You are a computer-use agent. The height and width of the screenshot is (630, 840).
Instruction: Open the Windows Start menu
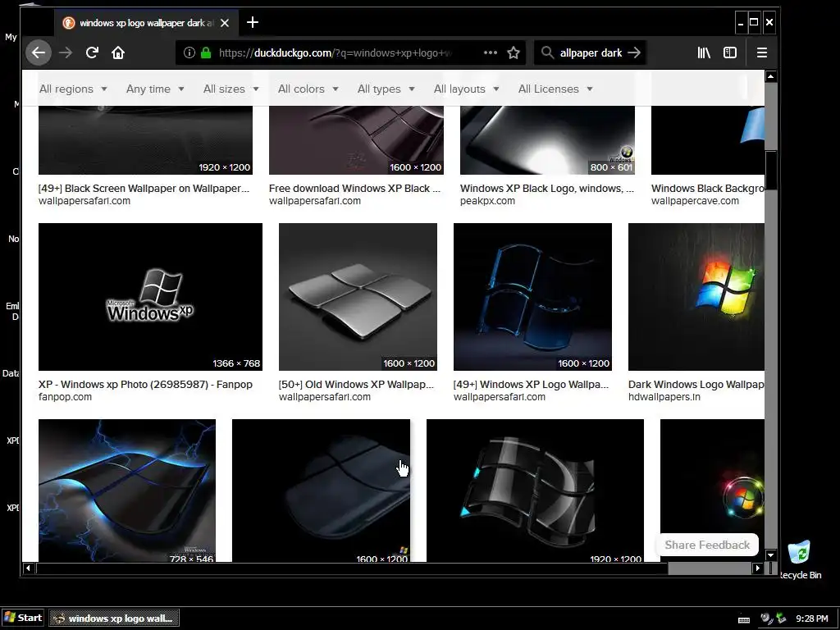(23, 618)
